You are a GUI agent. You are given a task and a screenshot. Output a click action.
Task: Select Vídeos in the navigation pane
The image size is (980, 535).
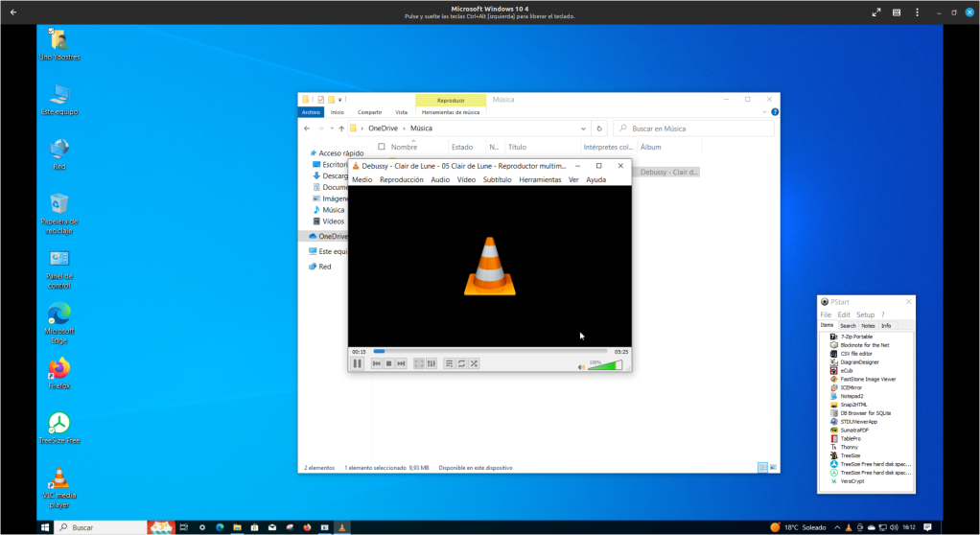333,221
